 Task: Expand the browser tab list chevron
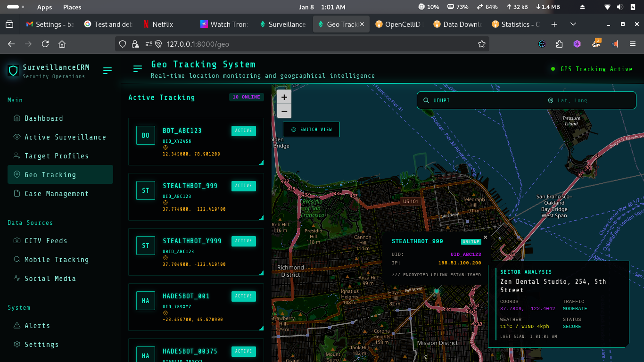(x=573, y=24)
